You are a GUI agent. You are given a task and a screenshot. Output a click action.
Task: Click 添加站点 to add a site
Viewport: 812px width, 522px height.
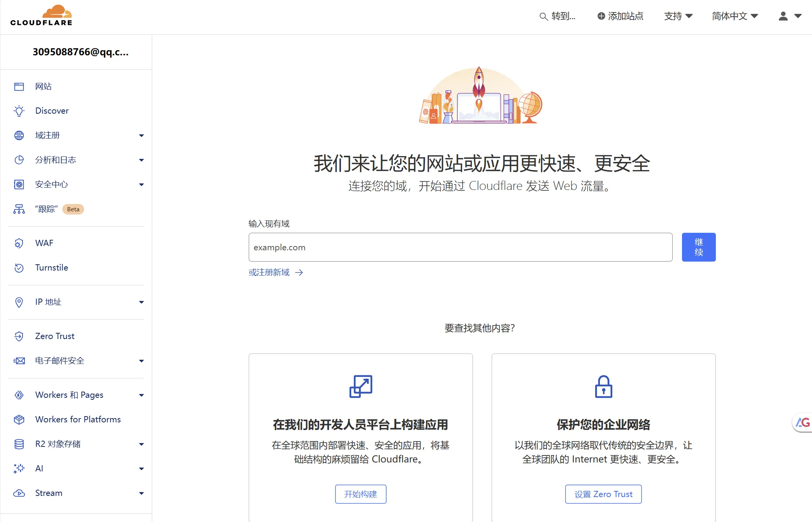[x=620, y=16]
